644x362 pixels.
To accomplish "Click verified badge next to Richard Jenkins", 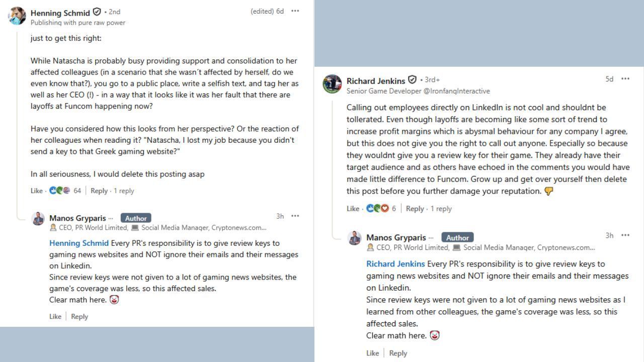I will pyautogui.click(x=412, y=80).
